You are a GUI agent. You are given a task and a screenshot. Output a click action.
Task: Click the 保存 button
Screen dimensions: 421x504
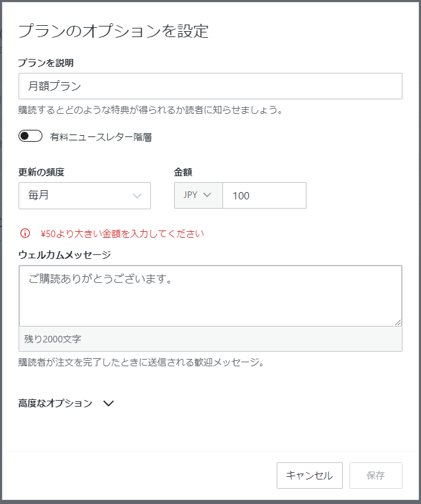point(375,475)
